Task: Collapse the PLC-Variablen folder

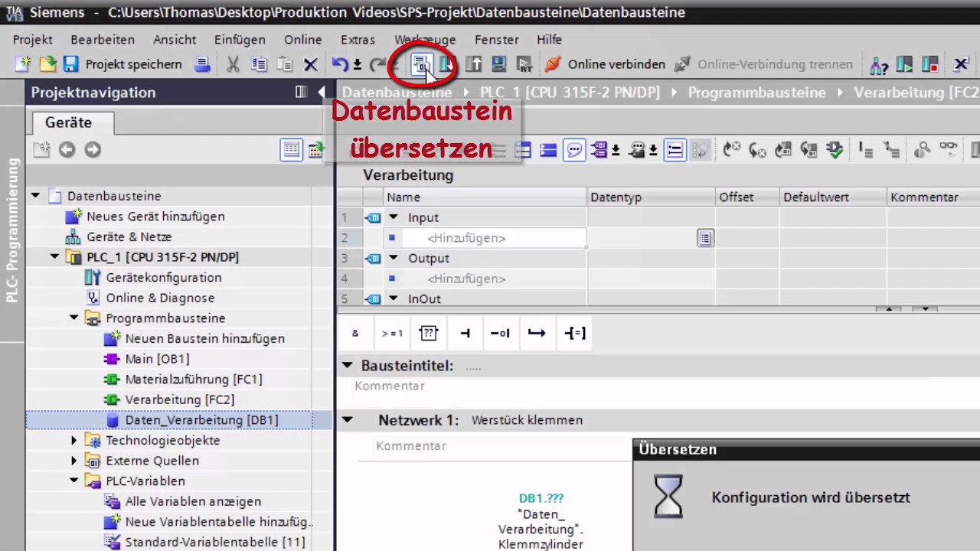Action: [74, 481]
